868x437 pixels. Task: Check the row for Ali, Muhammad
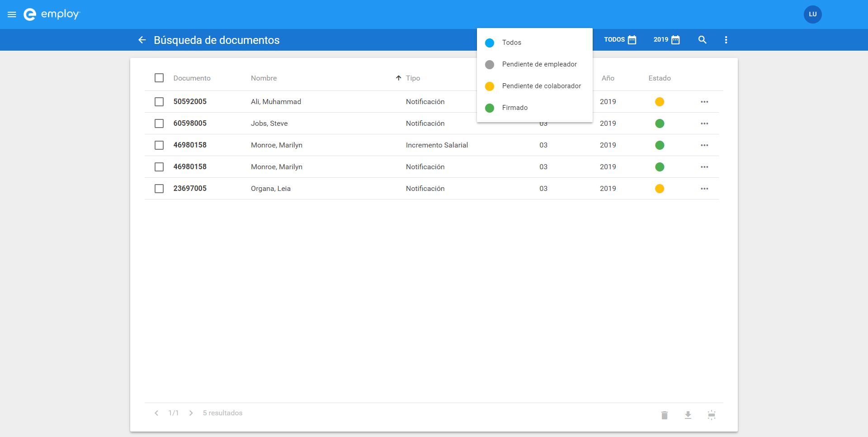(159, 102)
